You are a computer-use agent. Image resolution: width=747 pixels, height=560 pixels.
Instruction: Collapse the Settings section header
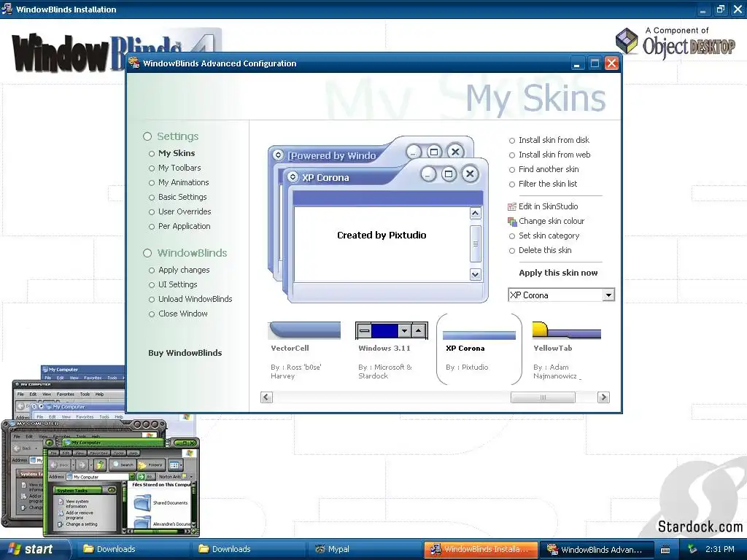pyautogui.click(x=171, y=136)
